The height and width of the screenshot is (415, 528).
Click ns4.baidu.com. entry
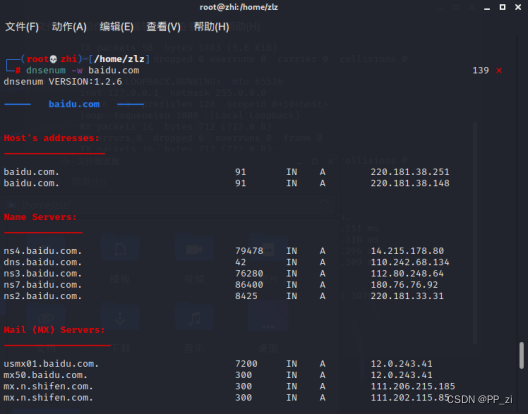pyautogui.click(x=43, y=251)
